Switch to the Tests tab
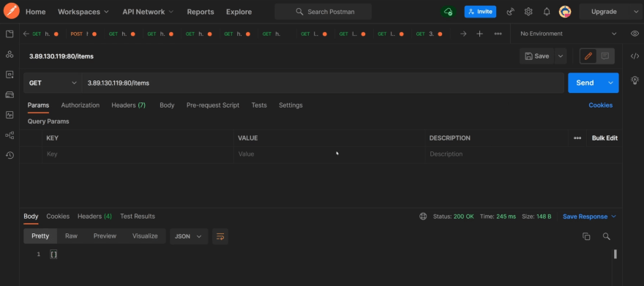Screen dimensions: 644x286 pyautogui.click(x=259, y=105)
